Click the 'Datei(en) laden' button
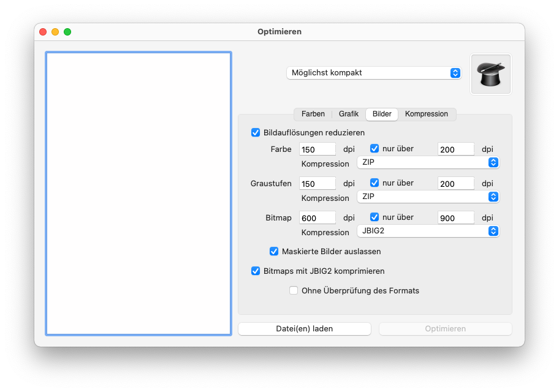This screenshot has width=559, height=392. (x=305, y=329)
